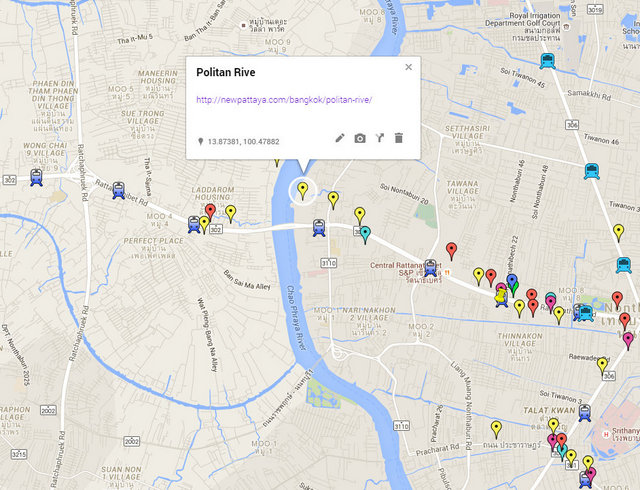
Task: Click the Srithanya hospital H icon
Action: (x=606, y=434)
